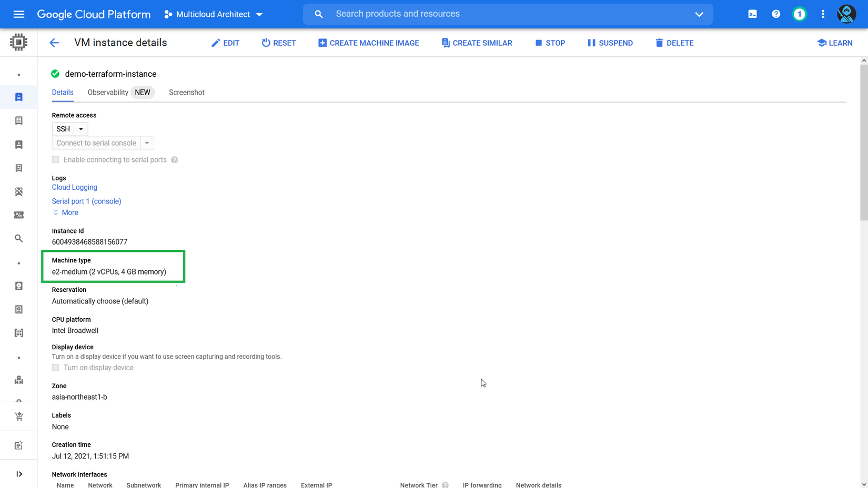The height and width of the screenshot is (488, 868).
Task: Click the scrollbar up arrow
Action: click(864, 60)
